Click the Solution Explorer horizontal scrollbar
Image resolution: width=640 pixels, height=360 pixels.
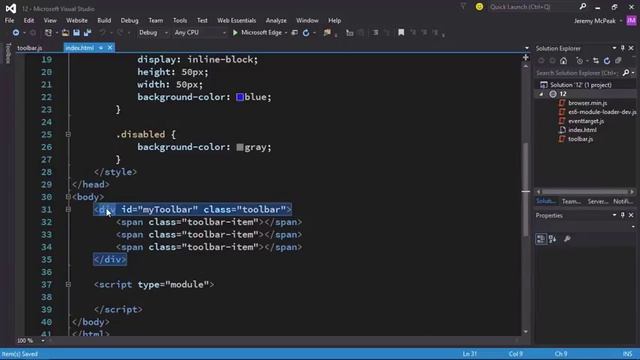[x=585, y=192]
